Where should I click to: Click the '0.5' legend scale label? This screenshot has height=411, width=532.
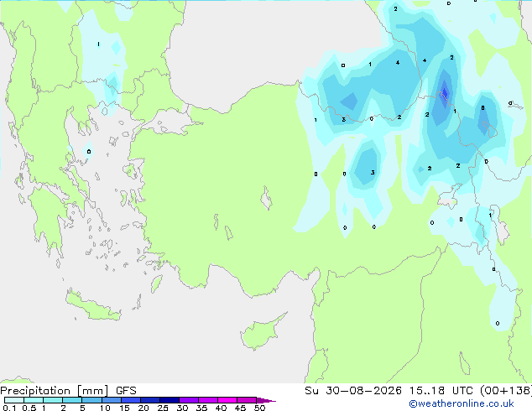point(29,408)
